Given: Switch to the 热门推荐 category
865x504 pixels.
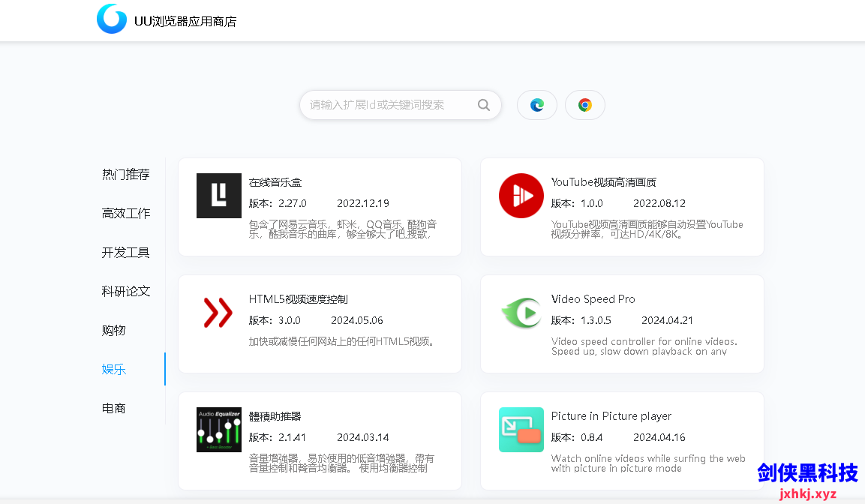Looking at the screenshot, I should click(x=126, y=174).
